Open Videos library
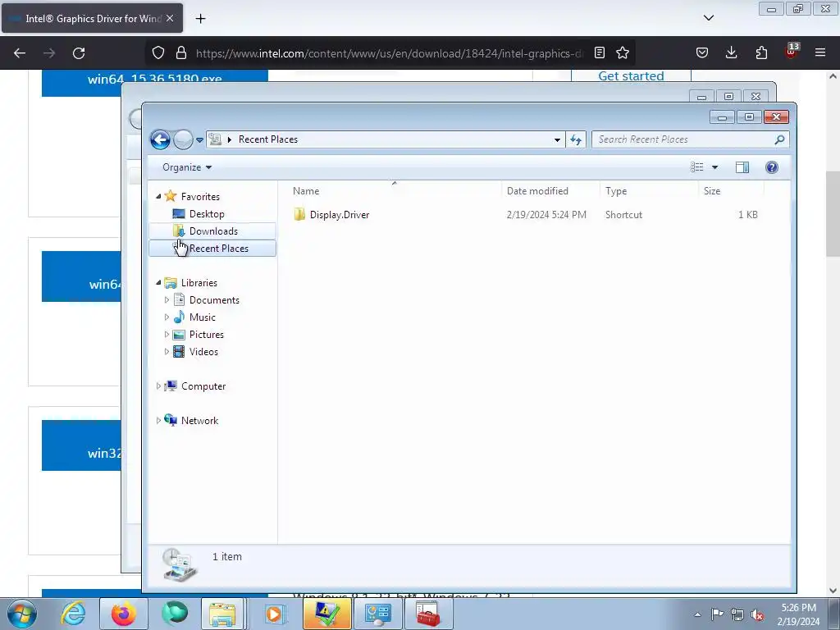840x630 pixels. tap(203, 351)
